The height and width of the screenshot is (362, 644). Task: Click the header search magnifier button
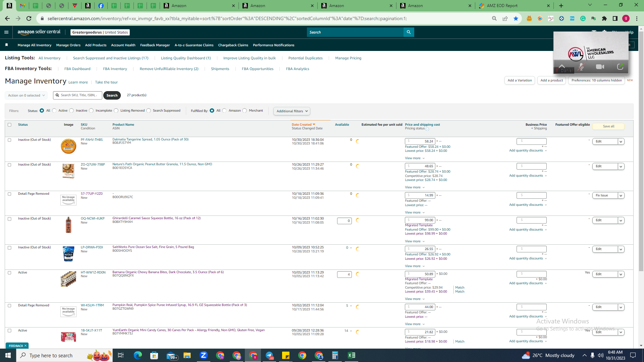[x=409, y=32]
